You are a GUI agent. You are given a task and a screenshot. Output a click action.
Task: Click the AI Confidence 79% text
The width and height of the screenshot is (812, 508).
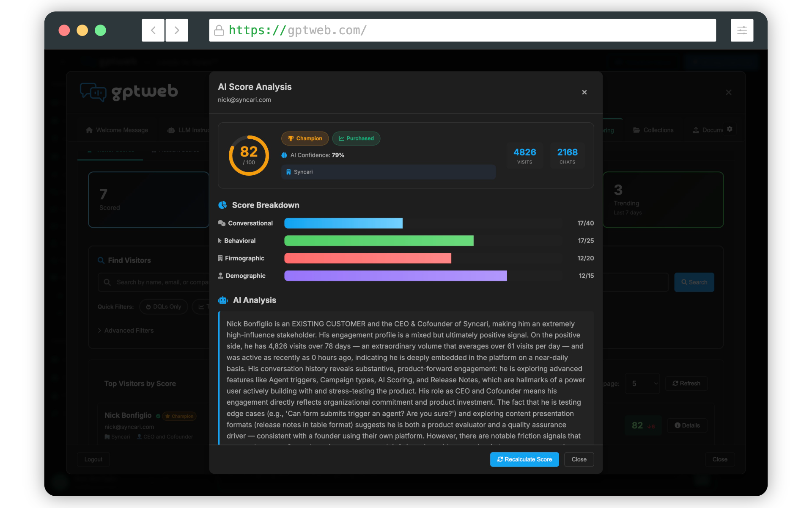(x=317, y=155)
